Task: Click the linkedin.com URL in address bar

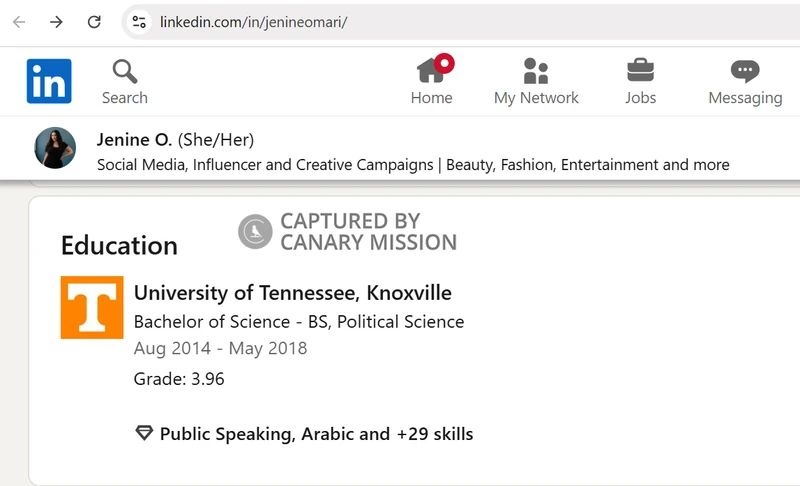Action: click(x=254, y=22)
